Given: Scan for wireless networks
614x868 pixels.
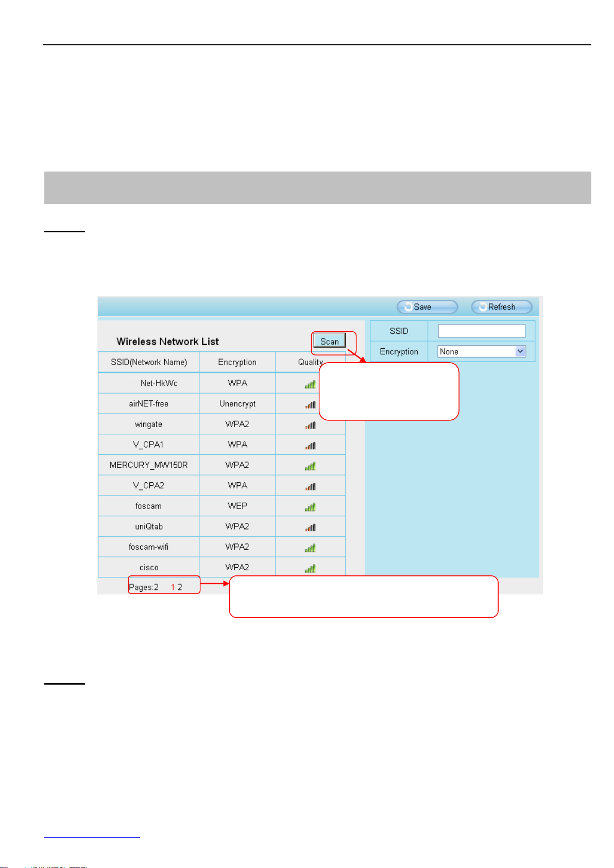Looking at the screenshot, I should pos(330,341).
